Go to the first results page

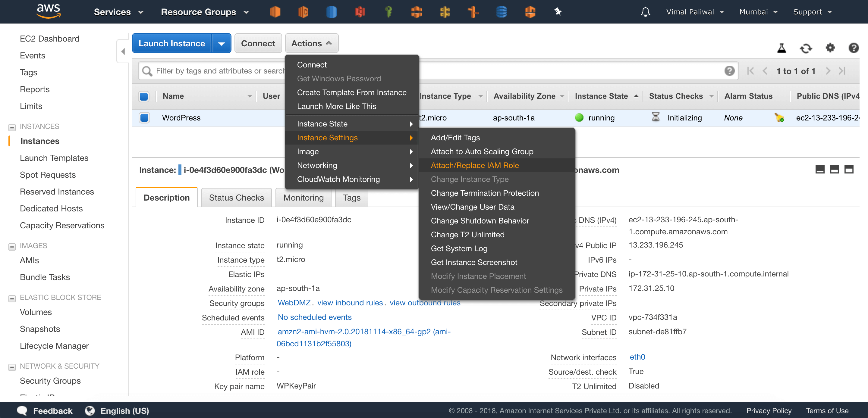(x=750, y=71)
